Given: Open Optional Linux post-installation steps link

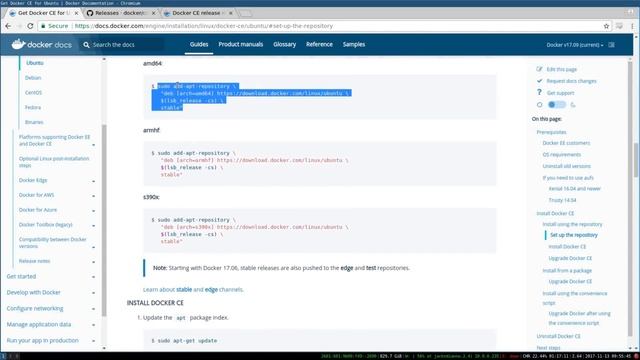Looking at the screenshot, I should click(x=54, y=162).
